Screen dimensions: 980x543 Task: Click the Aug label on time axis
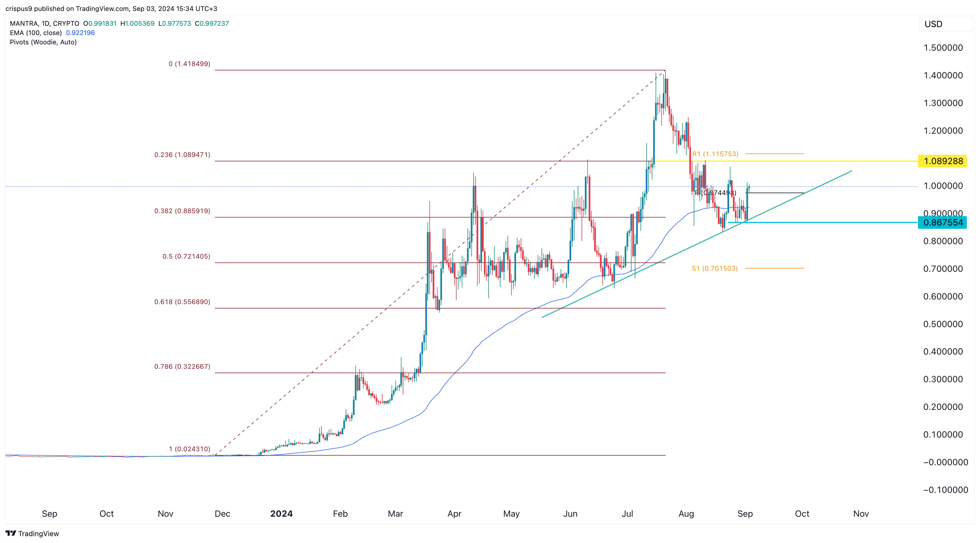click(x=686, y=514)
